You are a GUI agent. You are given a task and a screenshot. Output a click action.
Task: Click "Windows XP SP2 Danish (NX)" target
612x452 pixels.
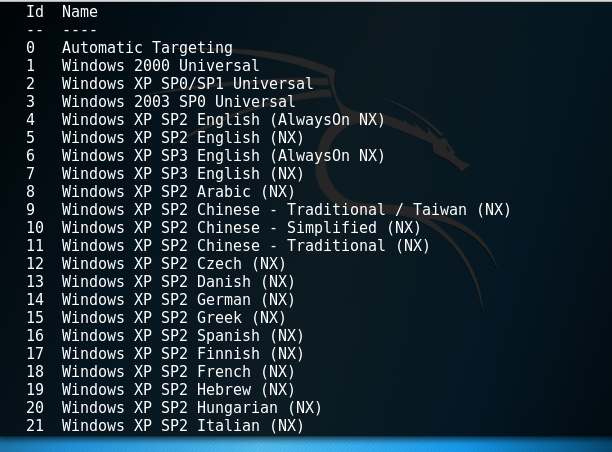tap(178, 282)
